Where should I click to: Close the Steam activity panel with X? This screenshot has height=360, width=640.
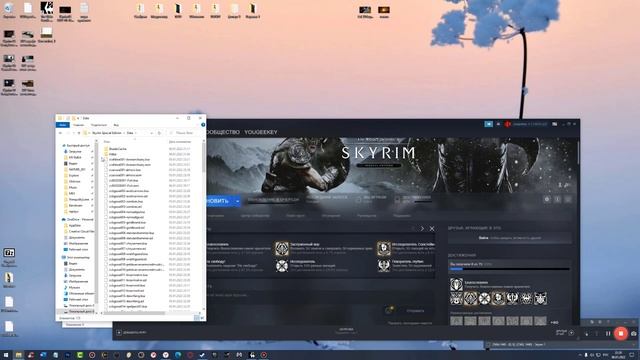click(432, 229)
